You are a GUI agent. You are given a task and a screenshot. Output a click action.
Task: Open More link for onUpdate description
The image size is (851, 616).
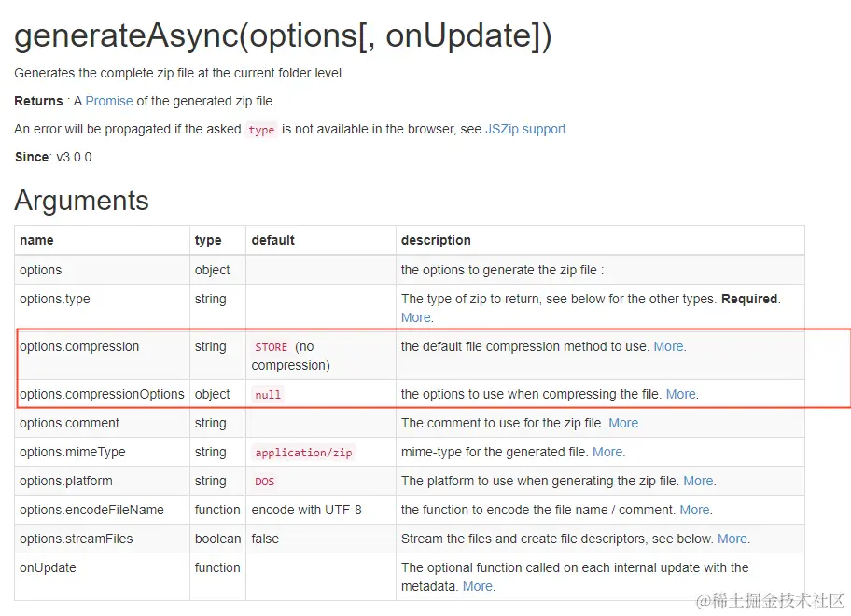(477, 586)
